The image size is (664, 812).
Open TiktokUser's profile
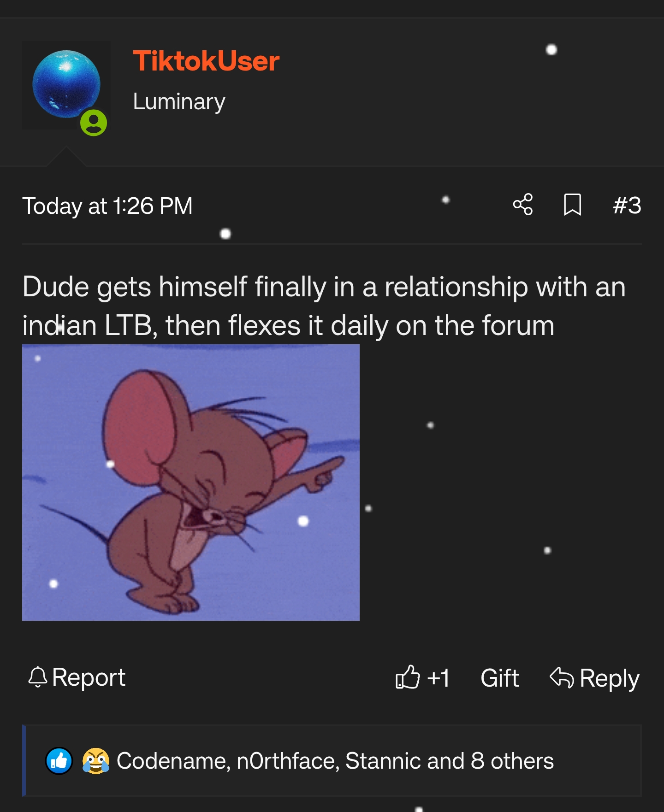pos(206,60)
